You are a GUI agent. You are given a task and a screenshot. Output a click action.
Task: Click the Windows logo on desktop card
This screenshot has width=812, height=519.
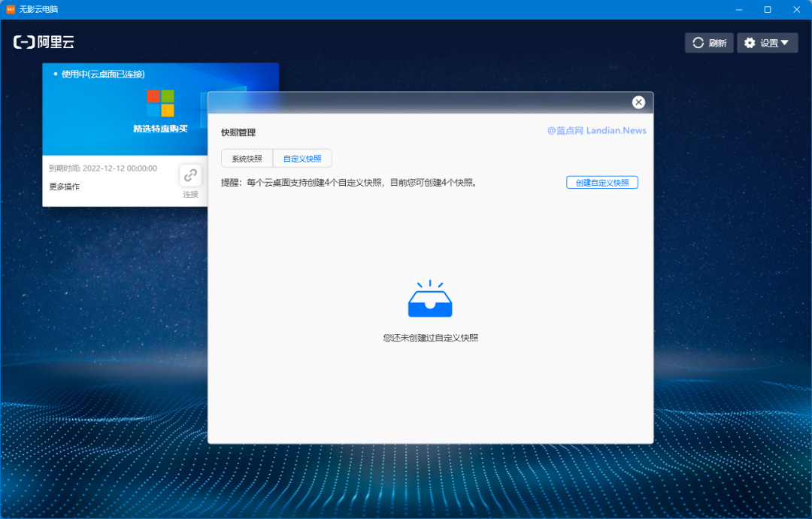(x=161, y=103)
